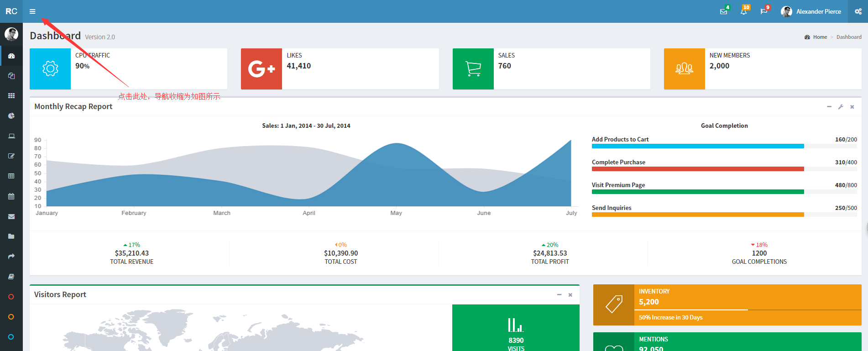Click the MENTIONS box label
868x351 pixels.
click(x=654, y=339)
